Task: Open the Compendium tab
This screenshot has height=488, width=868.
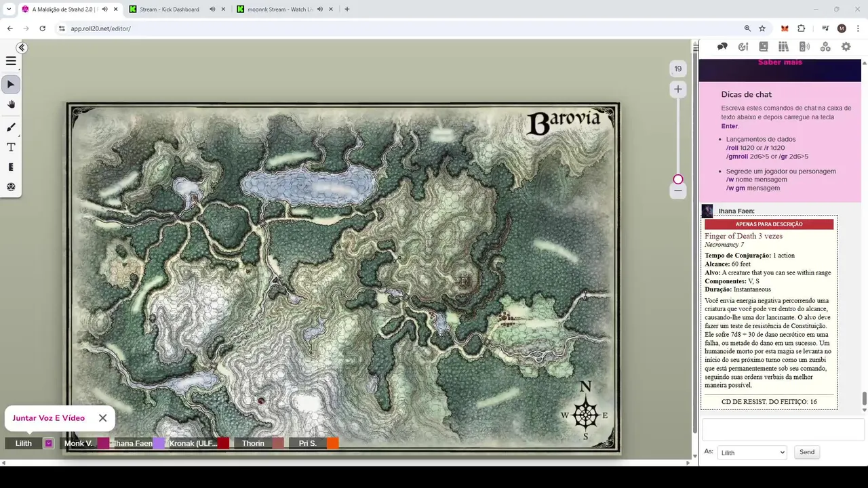Action: coord(783,47)
